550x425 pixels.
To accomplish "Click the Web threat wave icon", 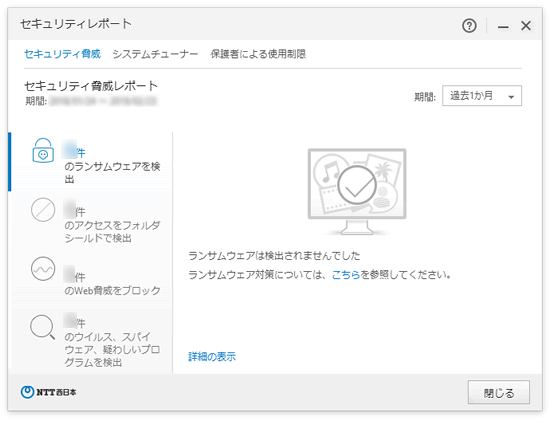I will [43, 269].
